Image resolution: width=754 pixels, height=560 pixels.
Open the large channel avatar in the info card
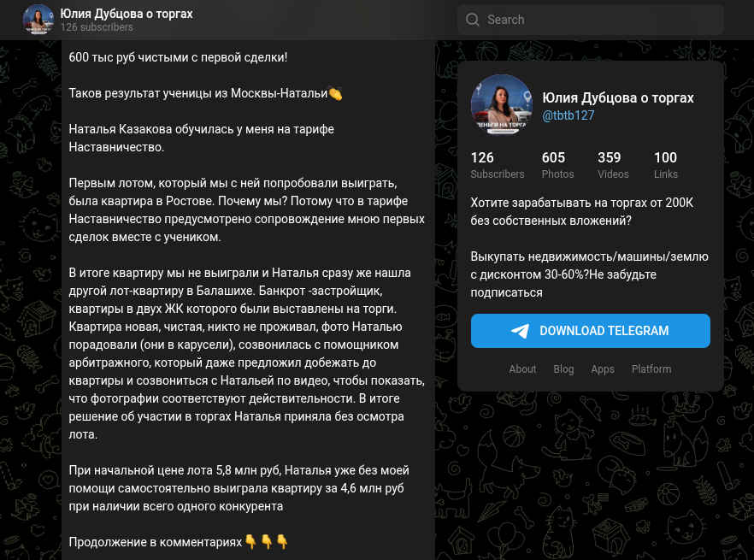[x=502, y=105]
